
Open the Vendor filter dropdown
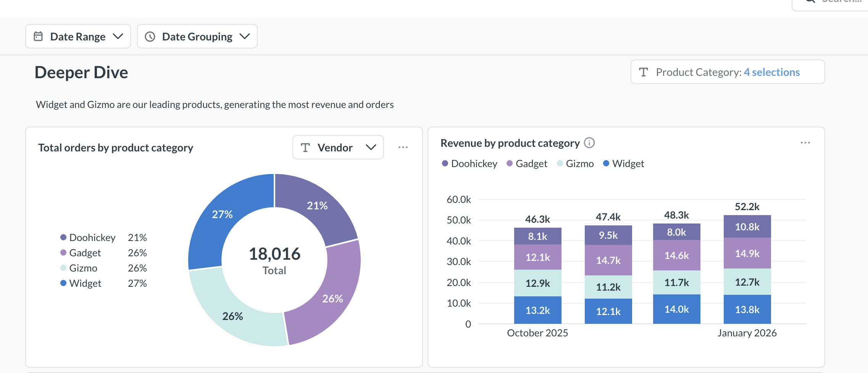pos(371,148)
